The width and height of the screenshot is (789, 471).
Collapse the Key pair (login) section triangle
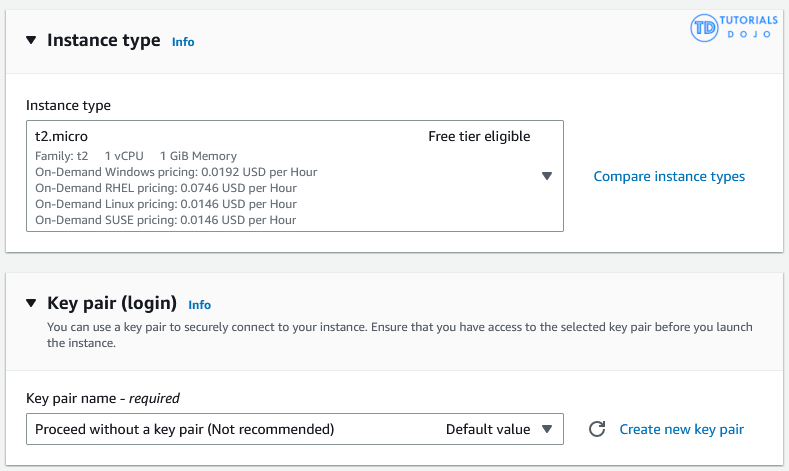[30, 303]
